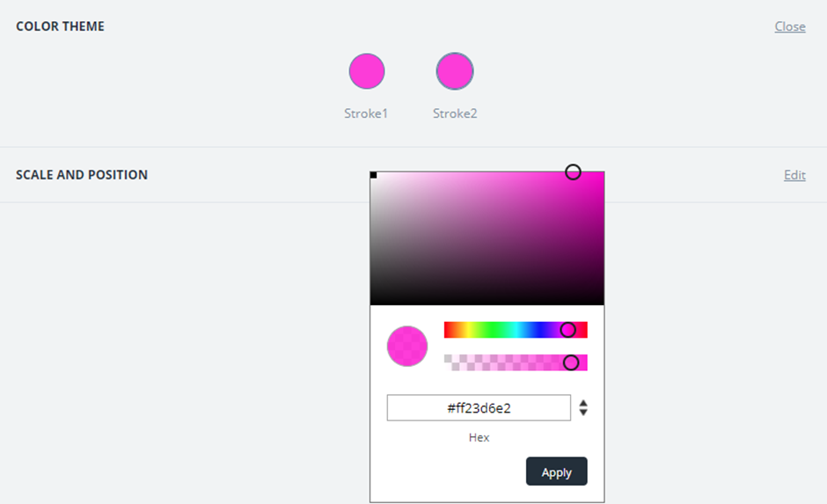The image size is (827, 504).
Task: Click the opacity slider handle
Action: click(x=571, y=362)
